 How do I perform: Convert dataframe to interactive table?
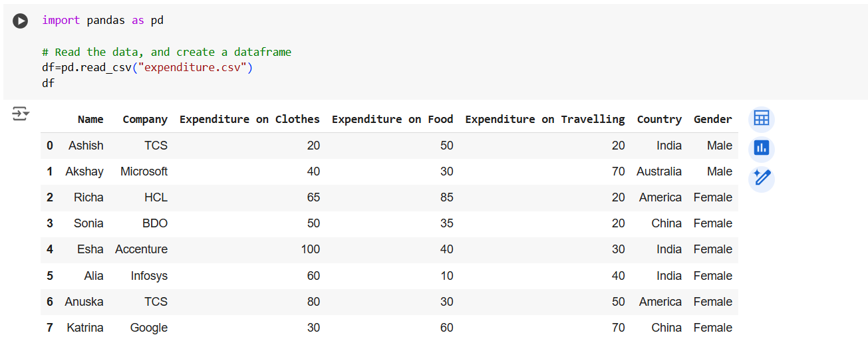pyautogui.click(x=762, y=119)
